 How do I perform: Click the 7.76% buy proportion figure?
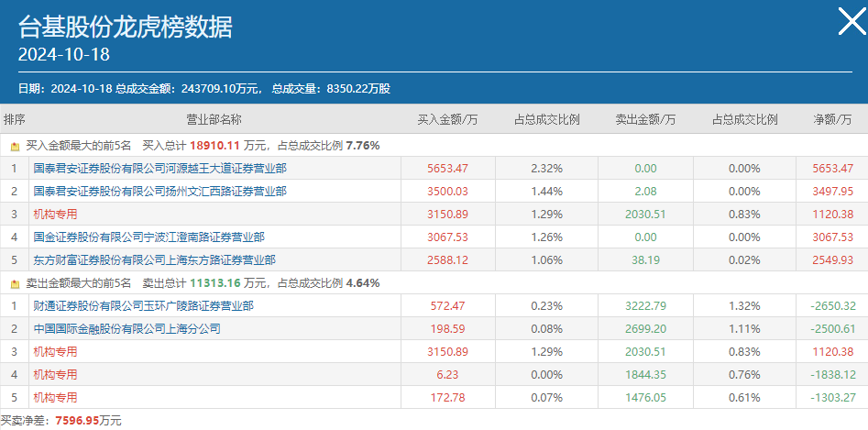(363, 146)
